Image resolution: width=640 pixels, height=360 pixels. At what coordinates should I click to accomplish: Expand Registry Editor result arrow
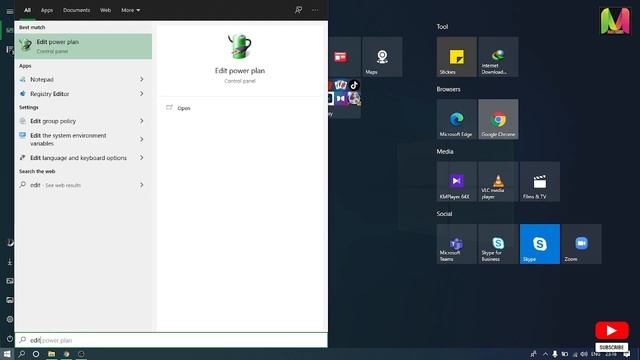point(142,93)
